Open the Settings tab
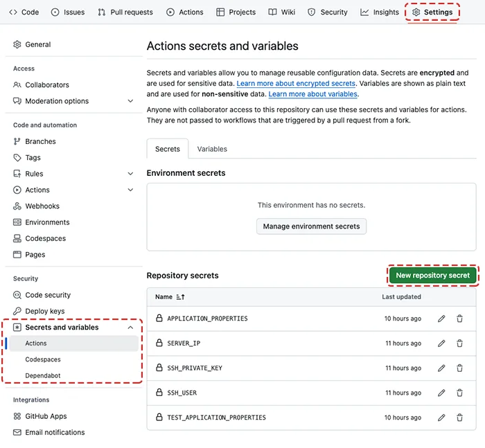This screenshot has width=485, height=448. click(x=432, y=12)
